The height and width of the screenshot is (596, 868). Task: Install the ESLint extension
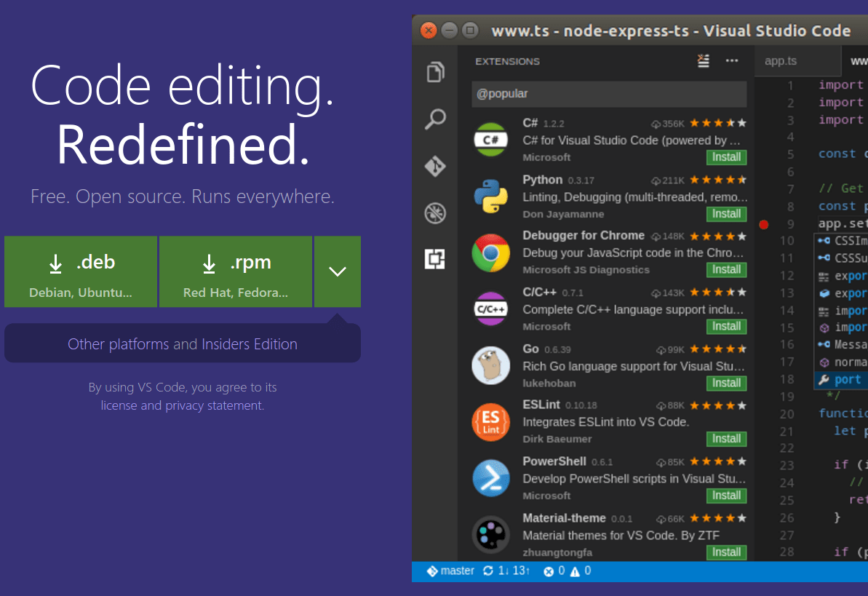tap(726, 439)
